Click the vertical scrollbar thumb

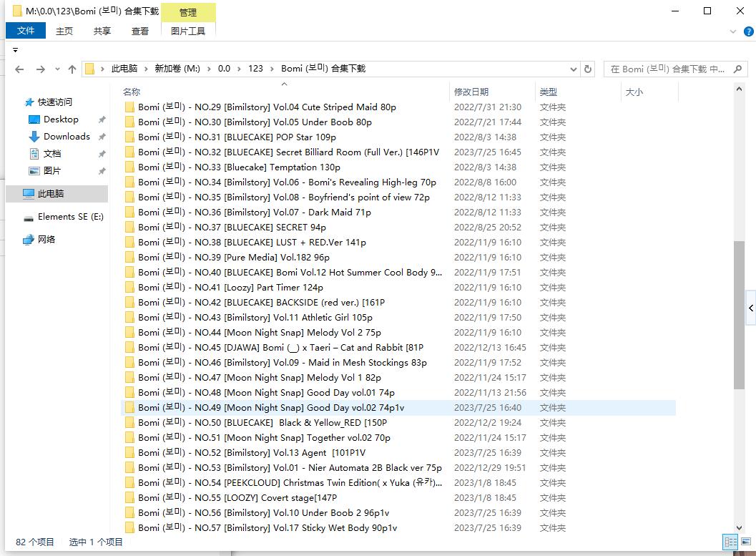(x=739, y=314)
